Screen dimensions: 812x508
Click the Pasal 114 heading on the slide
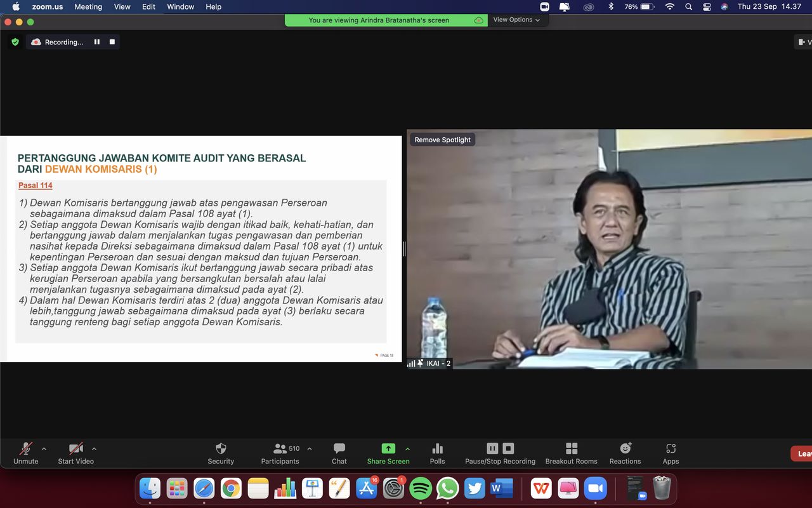pyautogui.click(x=36, y=185)
